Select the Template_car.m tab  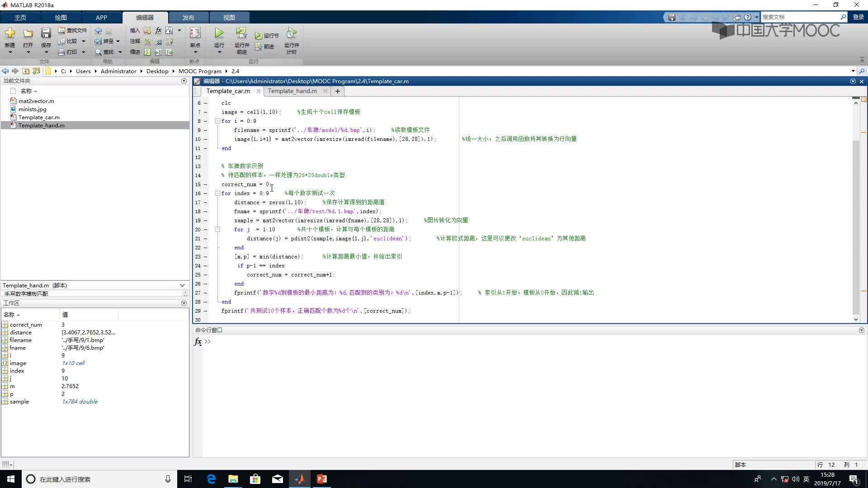click(x=228, y=90)
